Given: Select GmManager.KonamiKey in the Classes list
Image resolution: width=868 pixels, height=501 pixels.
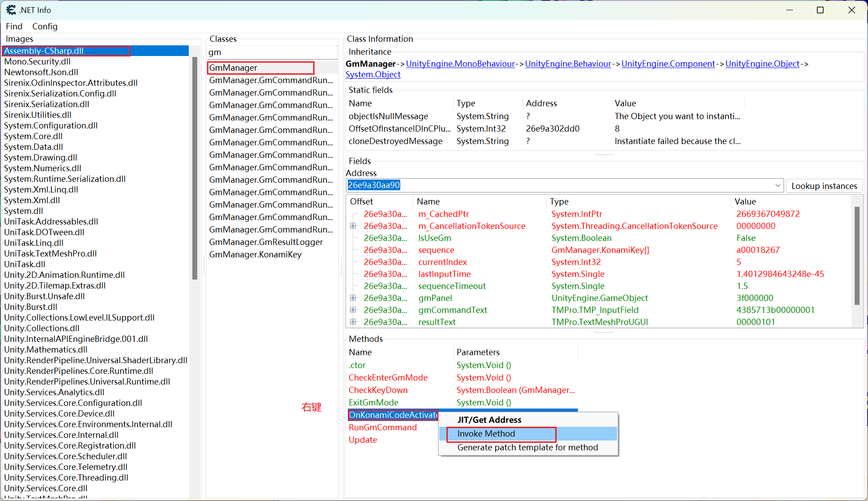Looking at the screenshot, I should pos(255,254).
